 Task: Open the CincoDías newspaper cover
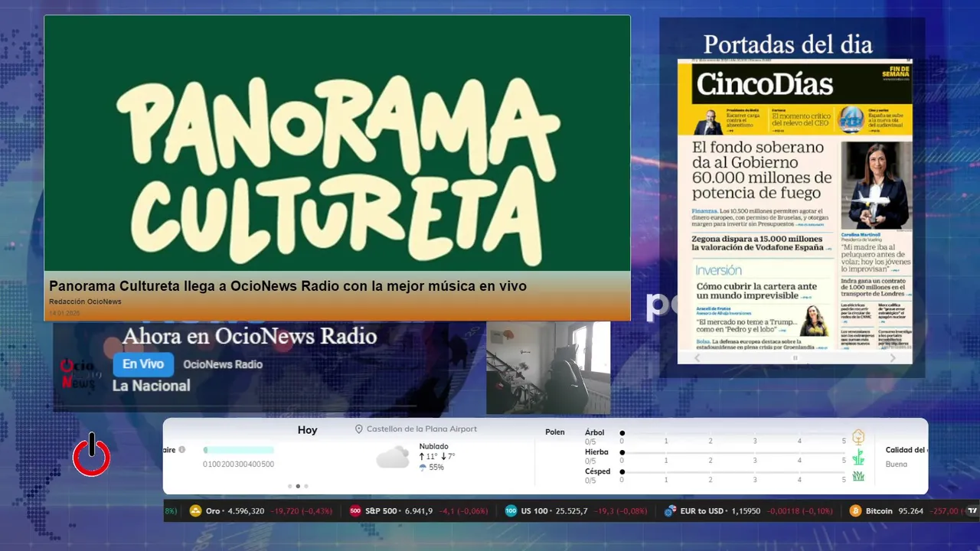point(795,205)
